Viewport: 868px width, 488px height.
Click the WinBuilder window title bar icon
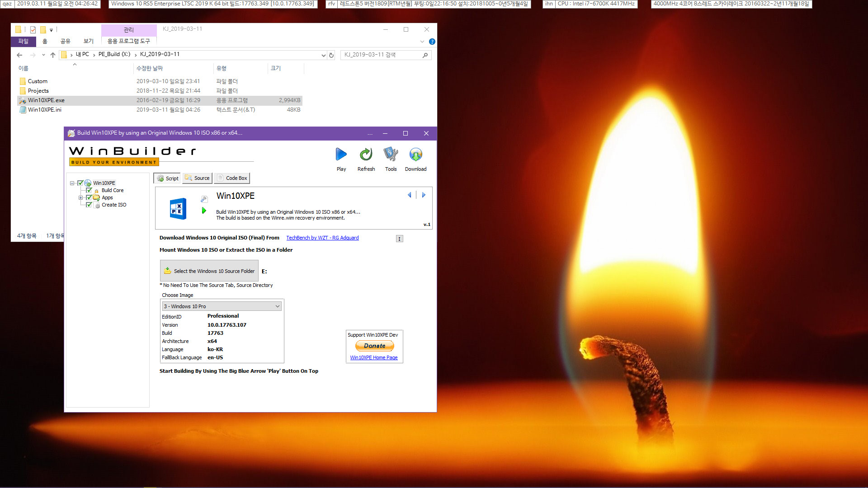(71, 133)
